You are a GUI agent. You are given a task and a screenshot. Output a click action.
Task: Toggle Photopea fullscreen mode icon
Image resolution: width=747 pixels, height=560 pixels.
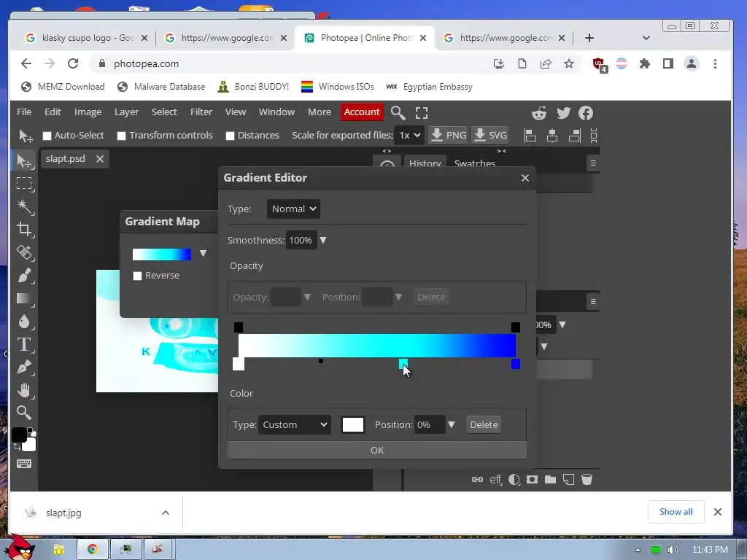pyautogui.click(x=421, y=113)
